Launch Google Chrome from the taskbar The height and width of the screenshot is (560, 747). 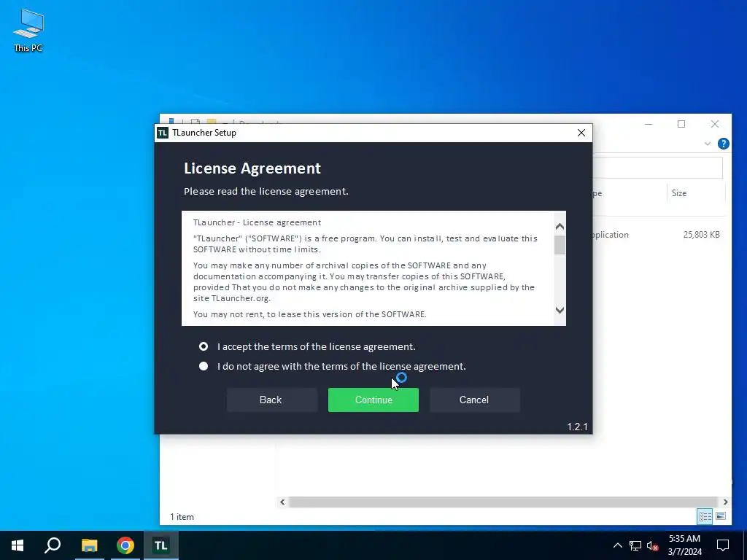(125, 545)
